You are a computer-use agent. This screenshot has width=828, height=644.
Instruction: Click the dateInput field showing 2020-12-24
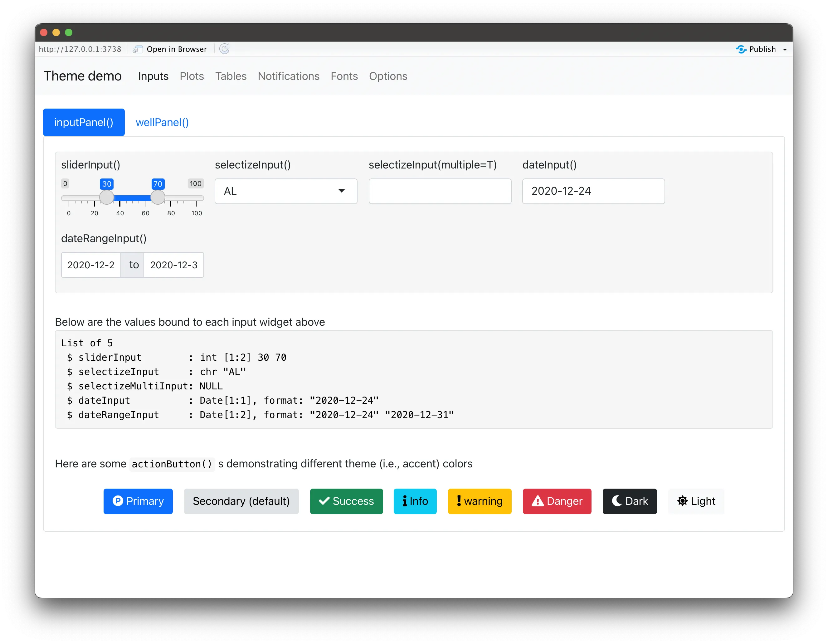[x=593, y=191]
